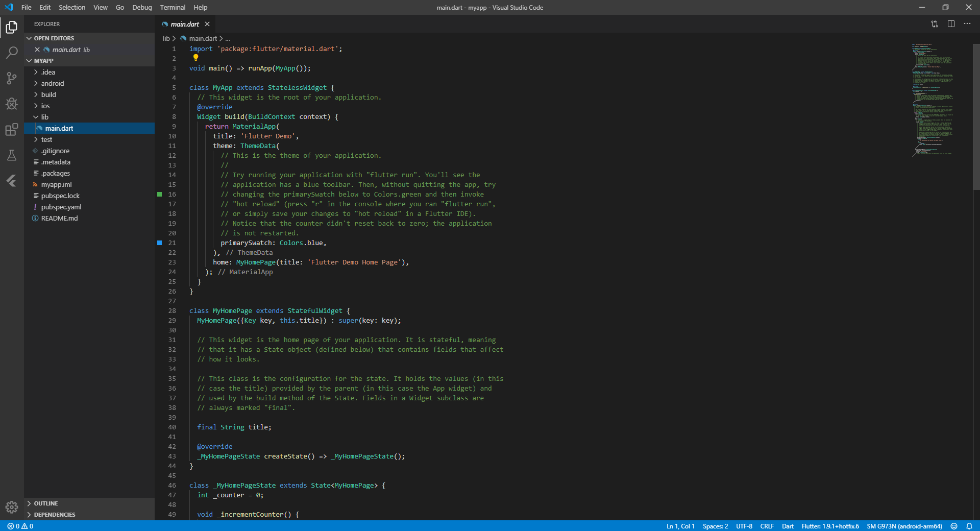Open the myapp.iml file

pos(89,184)
